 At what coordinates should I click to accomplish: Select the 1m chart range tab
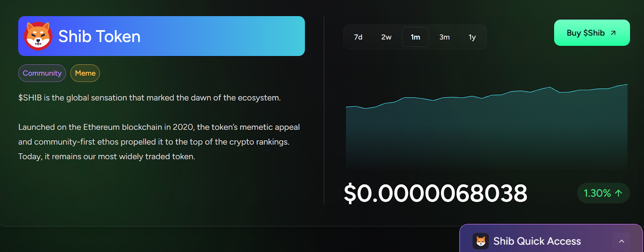(415, 37)
